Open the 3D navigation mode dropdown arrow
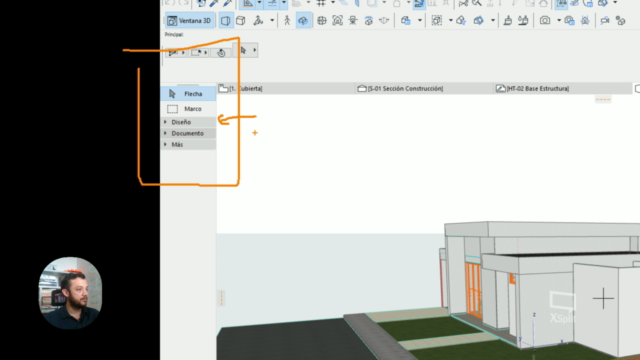This screenshot has height=360, width=640. (x=272, y=20)
